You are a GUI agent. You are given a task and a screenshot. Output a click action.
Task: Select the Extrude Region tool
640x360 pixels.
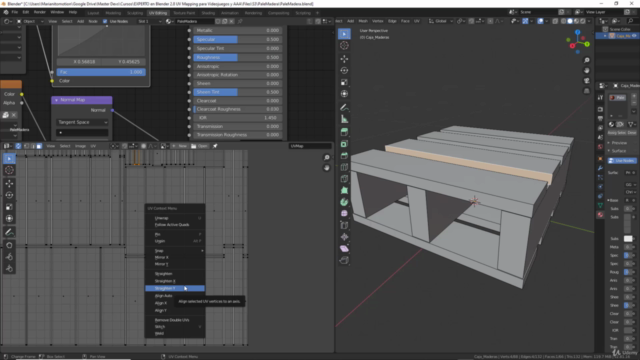[344, 132]
